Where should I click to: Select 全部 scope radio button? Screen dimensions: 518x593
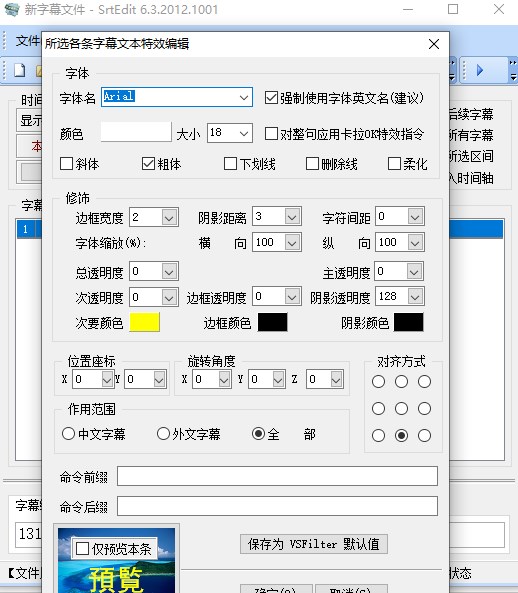259,433
